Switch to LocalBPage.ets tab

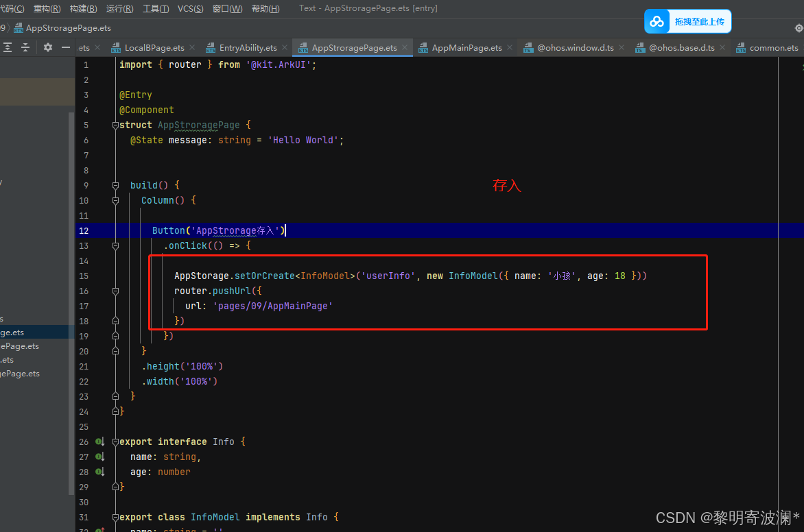point(154,48)
